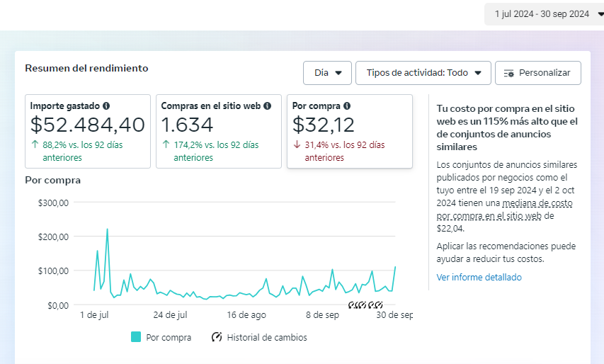Click the Tipos de actividad caret arrow
The height and width of the screenshot is (364, 604).
point(478,73)
